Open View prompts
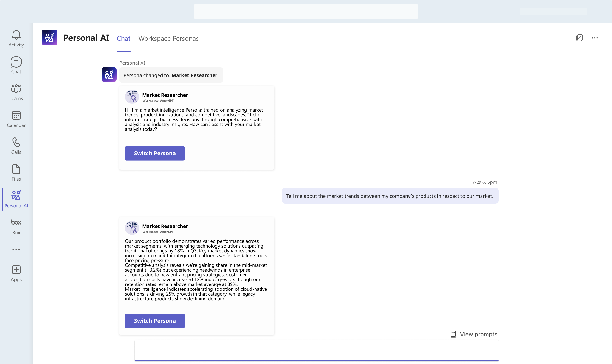The image size is (612, 364). point(474,334)
